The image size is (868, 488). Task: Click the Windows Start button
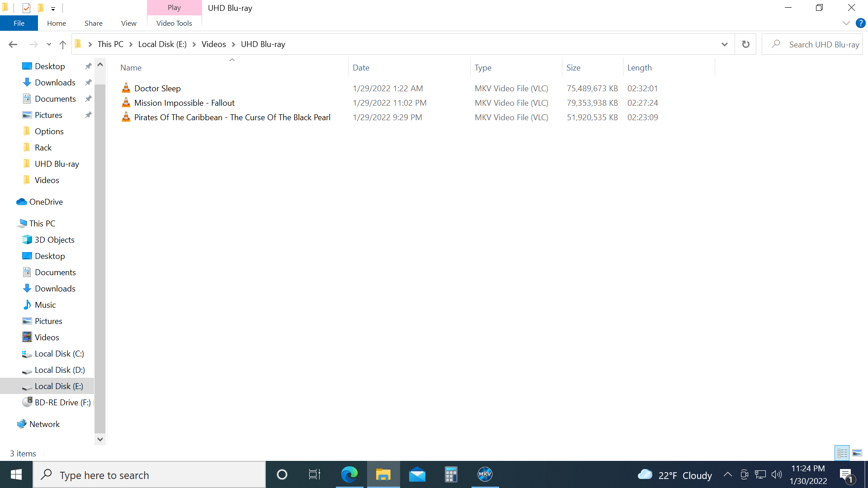16,475
